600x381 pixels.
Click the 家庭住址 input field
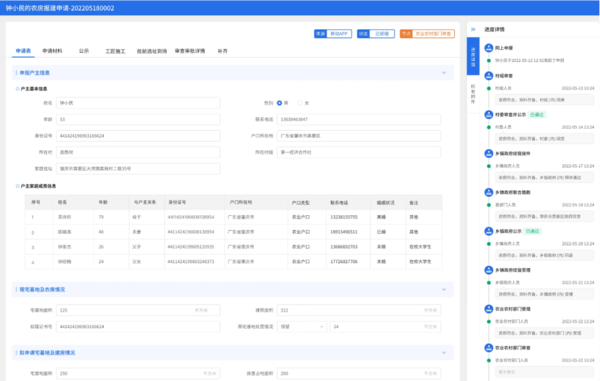point(138,169)
